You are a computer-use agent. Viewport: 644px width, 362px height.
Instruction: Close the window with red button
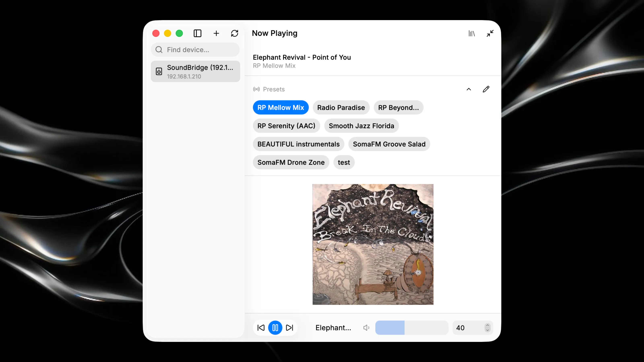pyautogui.click(x=156, y=33)
